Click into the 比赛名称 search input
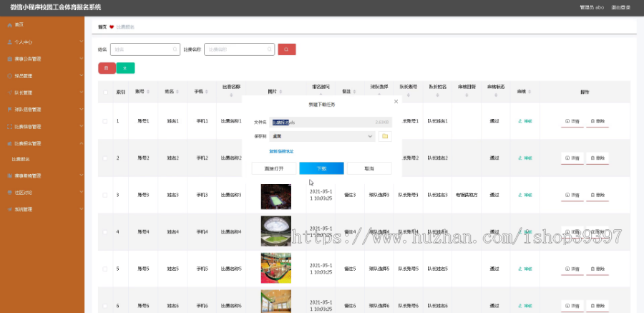 (240, 49)
